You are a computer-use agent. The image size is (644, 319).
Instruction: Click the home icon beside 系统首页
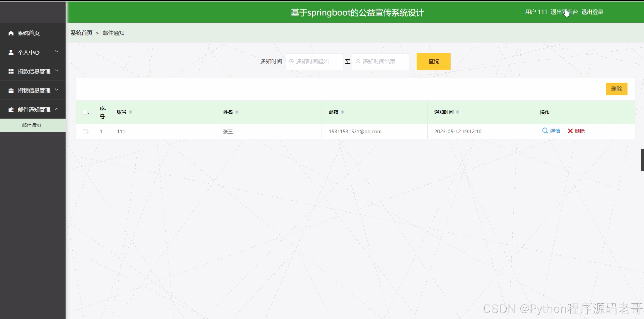pyautogui.click(x=11, y=33)
